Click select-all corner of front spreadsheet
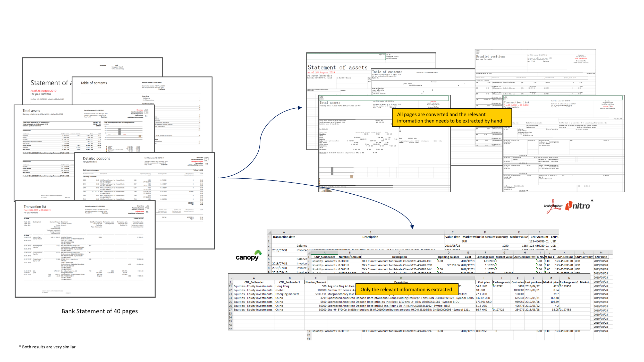644x362 pixels. click(x=231, y=278)
